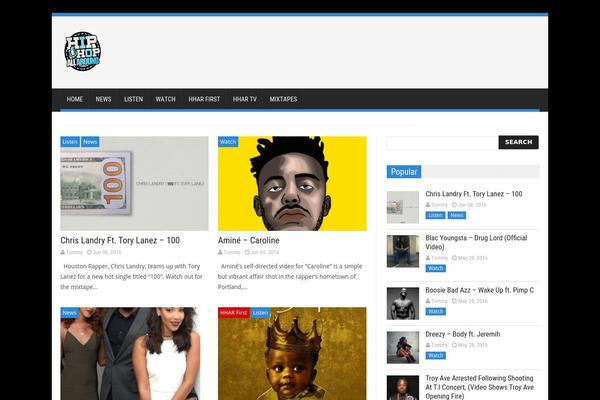
Task: Click the Aminé article excerpt text
Action: click(290, 276)
